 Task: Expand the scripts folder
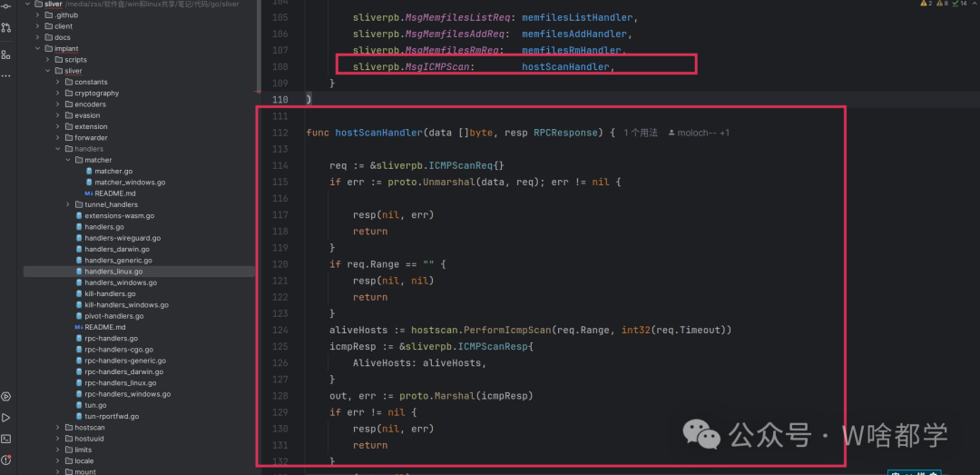tap(48, 59)
